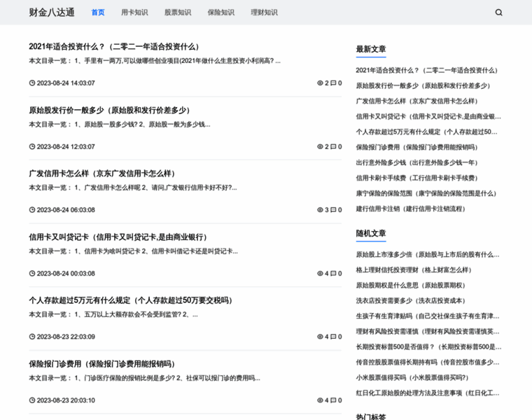
Task: Open random article 红日化工原始股的处理方法
Action: point(428,393)
